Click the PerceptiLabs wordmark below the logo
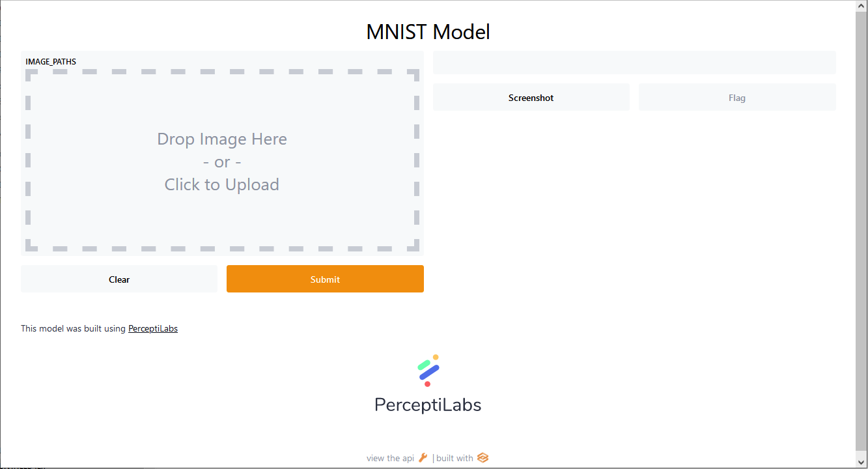 pos(428,405)
